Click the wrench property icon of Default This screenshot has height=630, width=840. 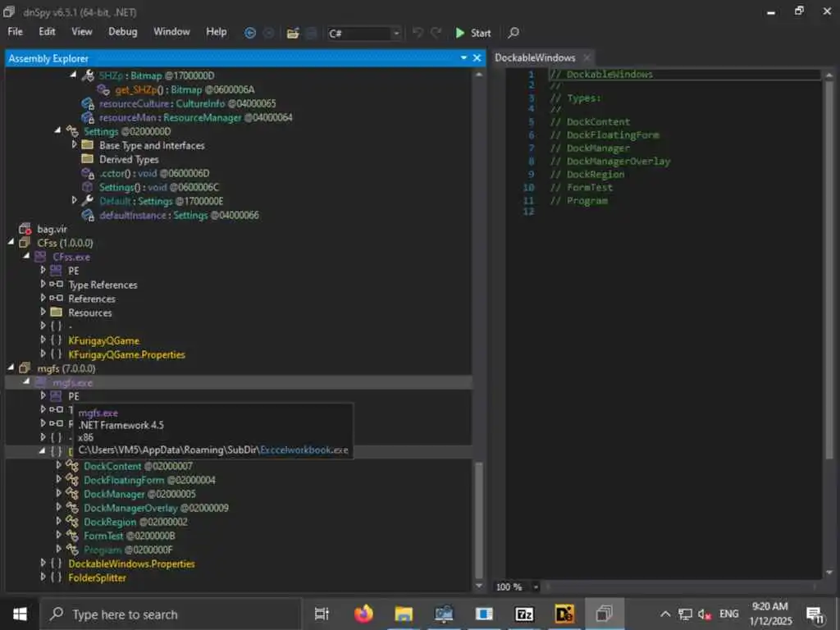coord(87,201)
